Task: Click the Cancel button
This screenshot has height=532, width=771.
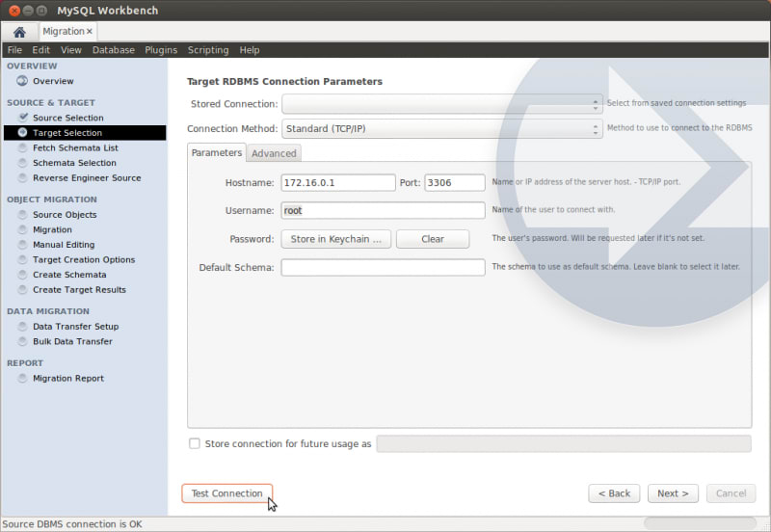Action: pos(731,493)
